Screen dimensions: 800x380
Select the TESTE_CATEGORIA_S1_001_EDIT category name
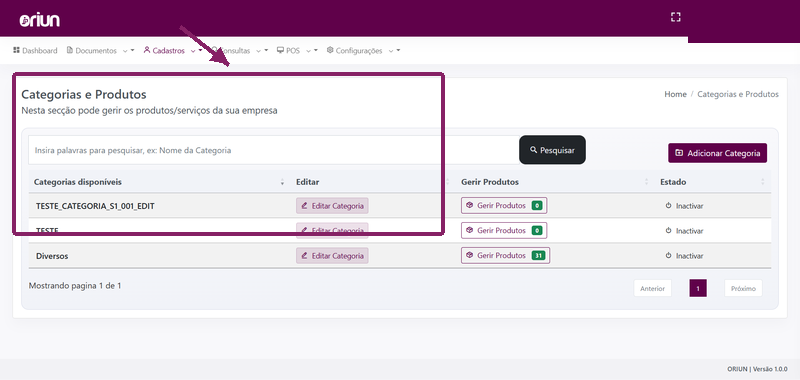point(95,206)
